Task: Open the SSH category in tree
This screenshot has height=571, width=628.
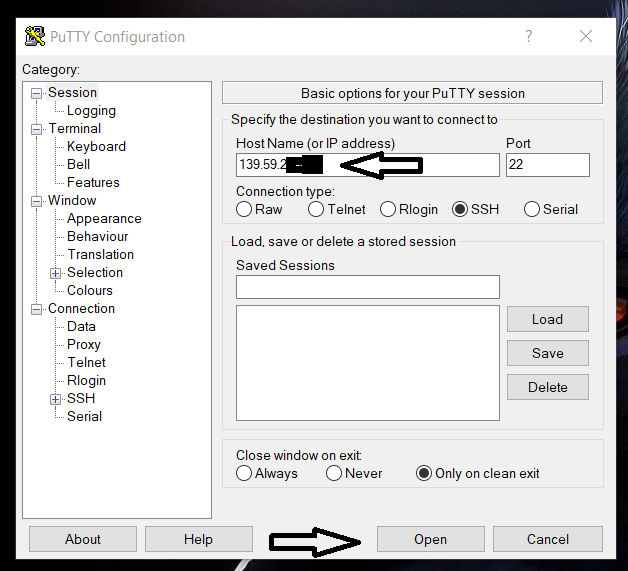Action: [81, 398]
